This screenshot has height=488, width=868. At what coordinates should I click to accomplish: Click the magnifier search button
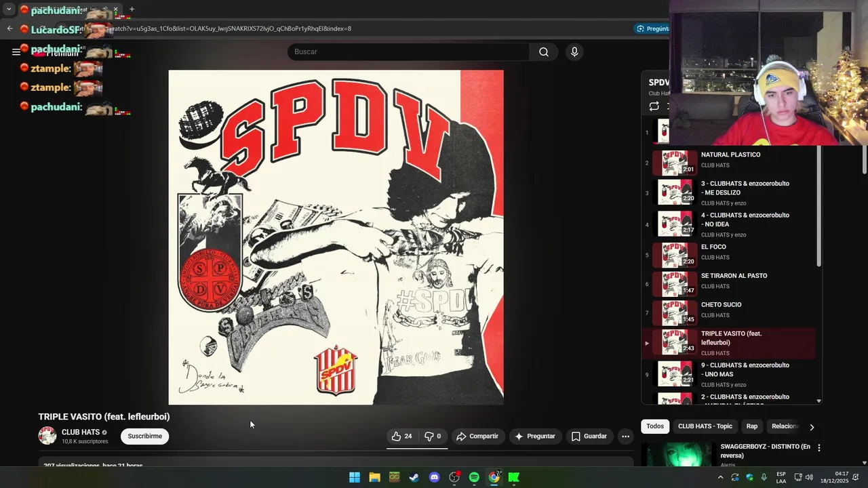544,52
